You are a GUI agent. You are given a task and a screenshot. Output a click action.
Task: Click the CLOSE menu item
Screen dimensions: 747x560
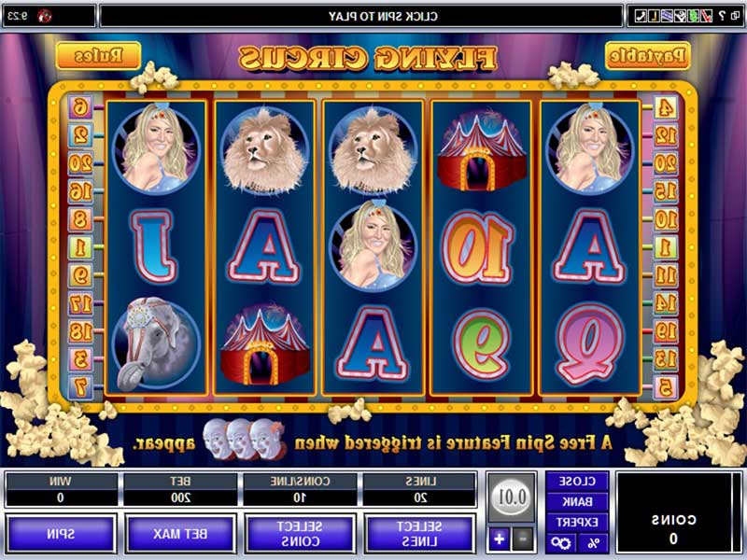(577, 481)
